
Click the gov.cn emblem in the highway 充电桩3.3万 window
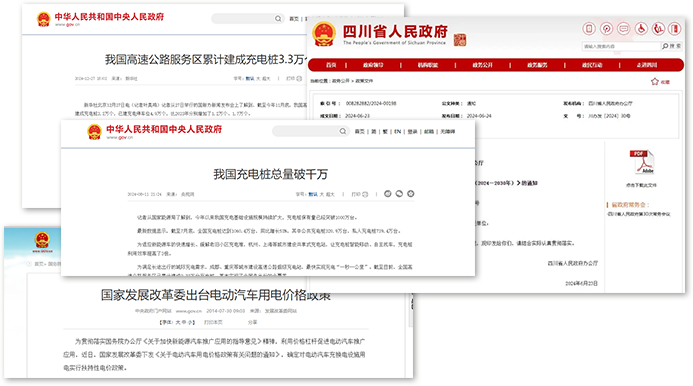click(43, 19)
